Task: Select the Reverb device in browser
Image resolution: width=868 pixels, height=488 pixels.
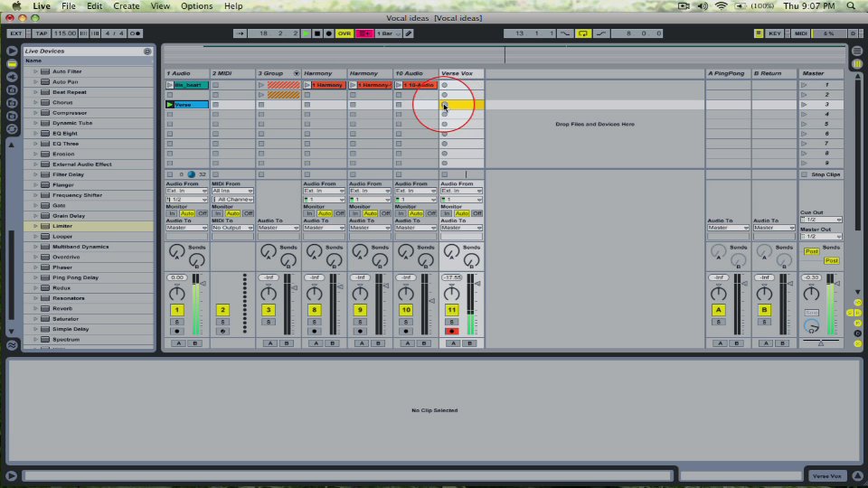Action: (62, 308)
